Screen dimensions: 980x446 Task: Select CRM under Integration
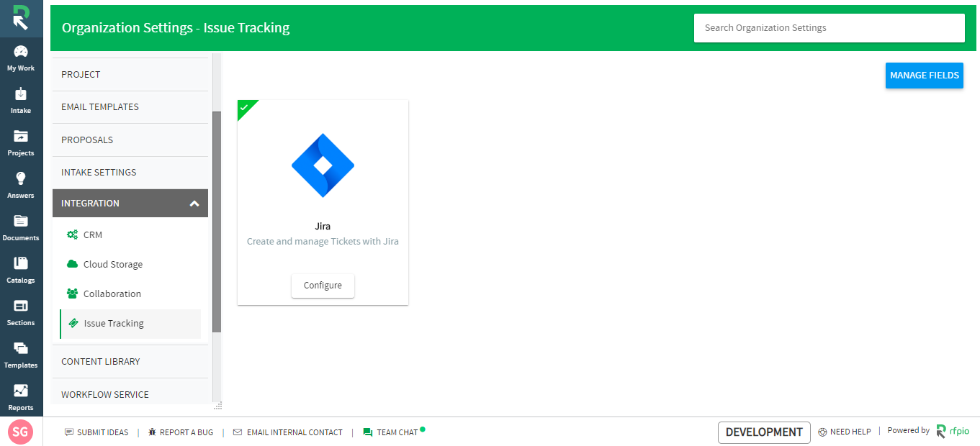click(x=130, y=235)
